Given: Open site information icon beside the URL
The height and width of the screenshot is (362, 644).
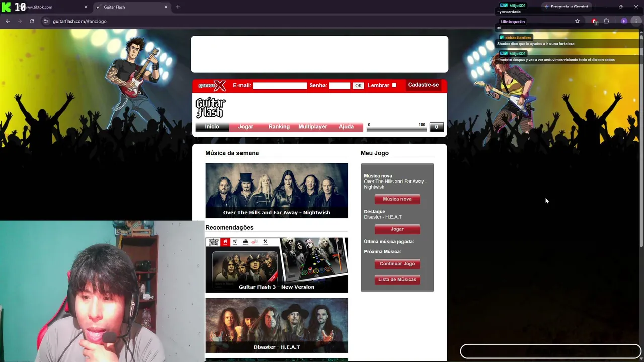Looking at the screenshot, I should [x=46, y=21].
